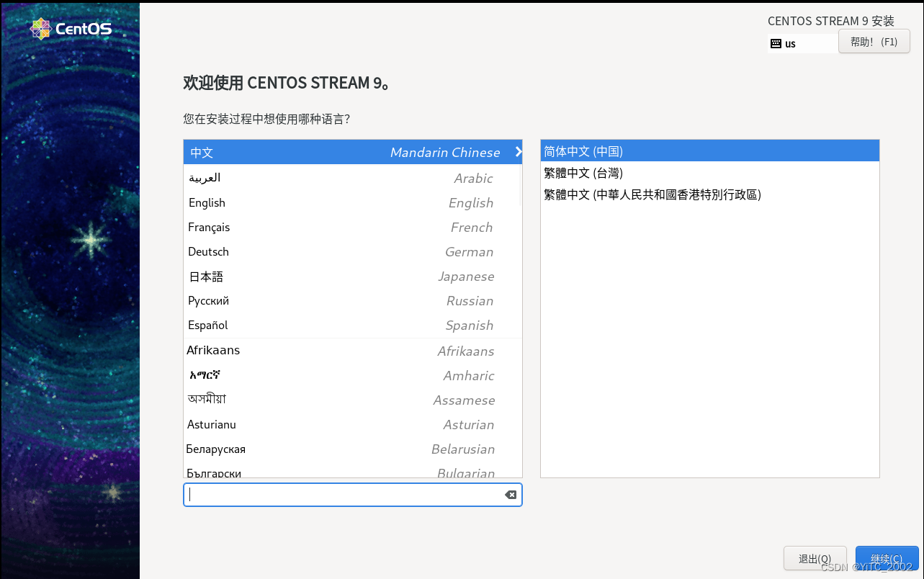Select locale 繁體中文 (中華人民共和國香港特別行政區)

tap(710, 194)
